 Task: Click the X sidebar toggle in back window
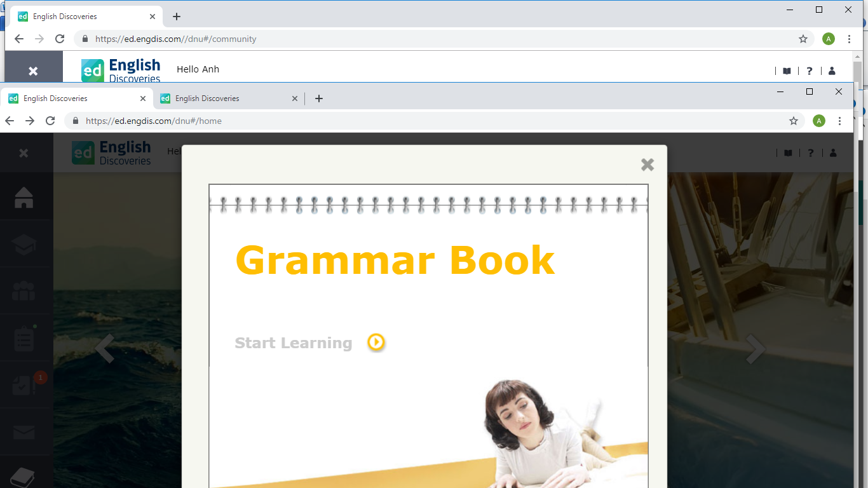pyautogui.click(x=33, y=71)
